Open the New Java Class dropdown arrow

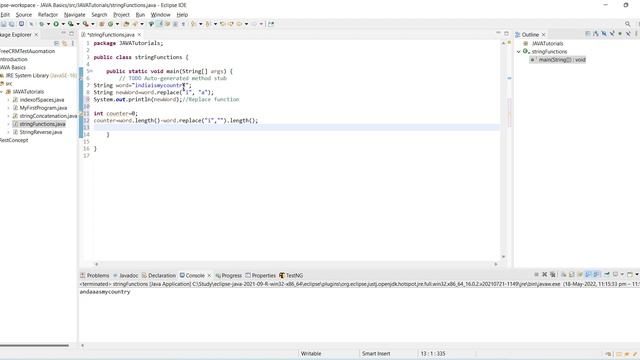tap(118, 24)
